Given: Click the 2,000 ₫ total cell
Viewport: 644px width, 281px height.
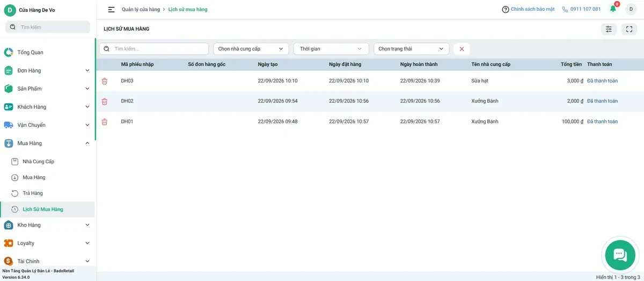Looking at the screenshot, I should click(x=575, y=102).
